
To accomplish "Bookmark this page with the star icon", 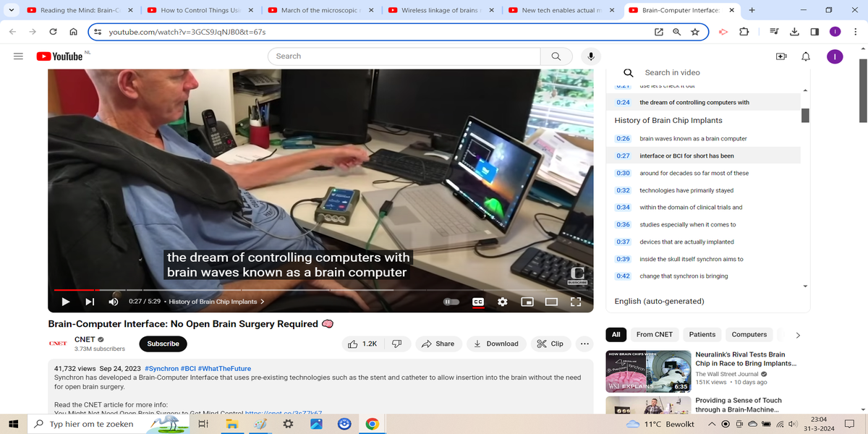I will pyautogui.click(x=695, y=32).
